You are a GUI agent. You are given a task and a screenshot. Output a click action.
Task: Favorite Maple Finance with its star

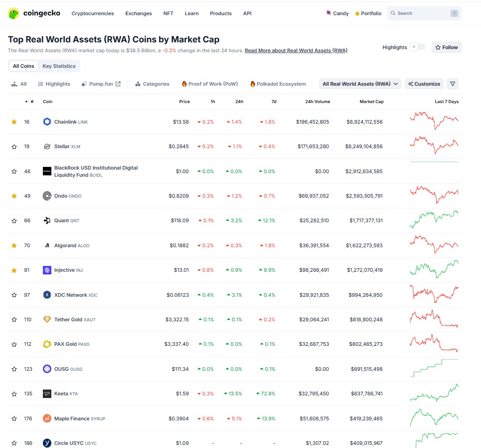(14, 418)
